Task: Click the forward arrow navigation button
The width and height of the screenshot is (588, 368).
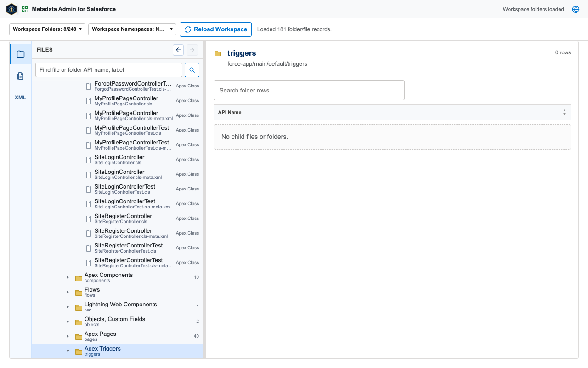Action: [192, 50]
